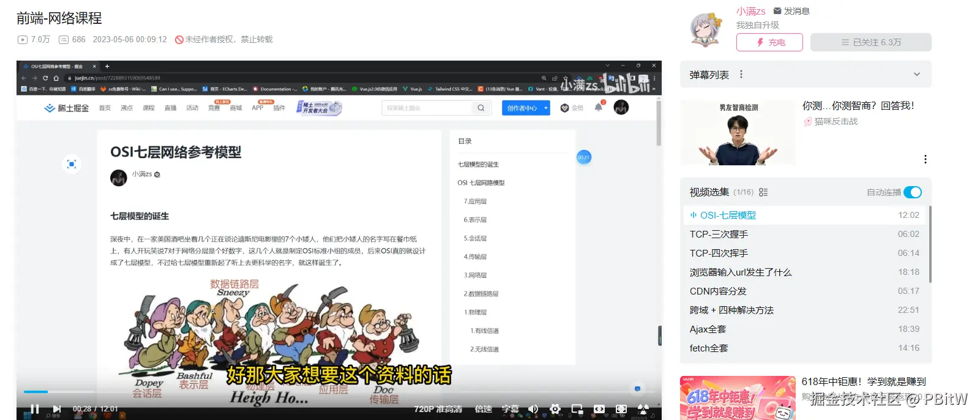Click floating focus-mode icon beside article
The height and width of the screenshot is (420, 980).
(72, 164)
